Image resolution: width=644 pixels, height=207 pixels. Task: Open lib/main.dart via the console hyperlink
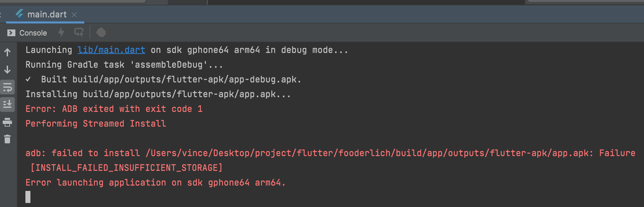coord(111,50)
